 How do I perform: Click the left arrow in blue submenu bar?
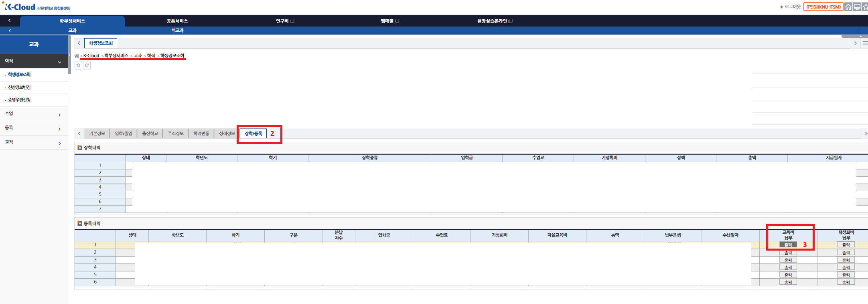10,31
